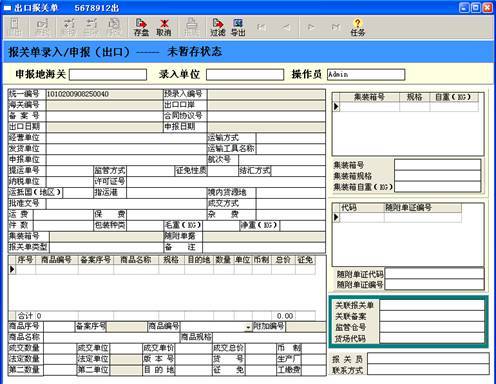Click 自重(KG) column header in container grid
Image resolution: width=496 pixels, height=384 pixels.
click(x=453, y=97)
